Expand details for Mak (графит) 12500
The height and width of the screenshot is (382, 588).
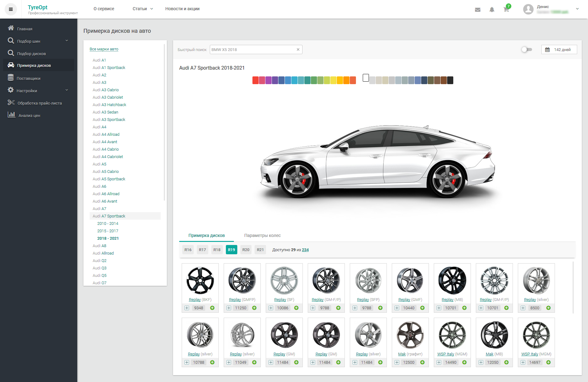click(x=397, y=362)
